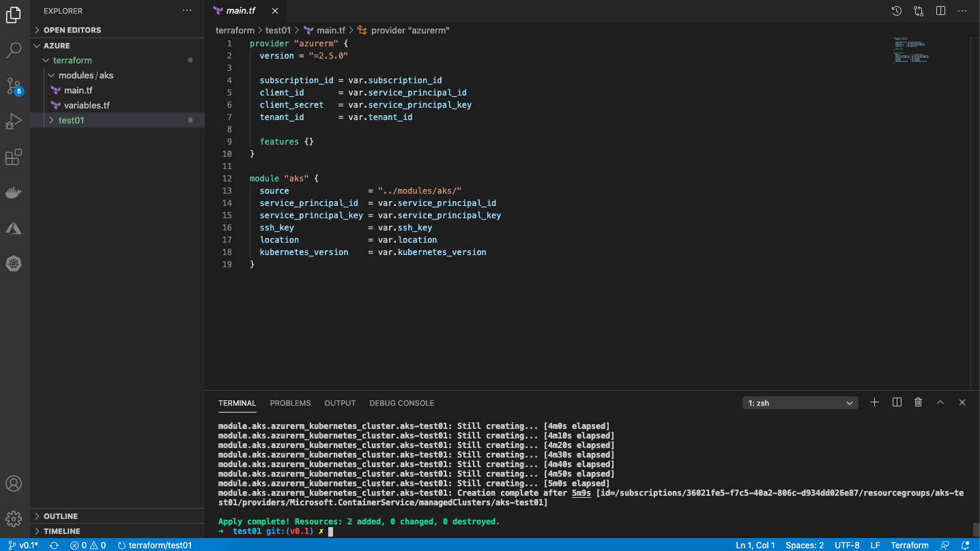Open the Run and Debug view
Screen dimensions: 980x551
(14, 122)
